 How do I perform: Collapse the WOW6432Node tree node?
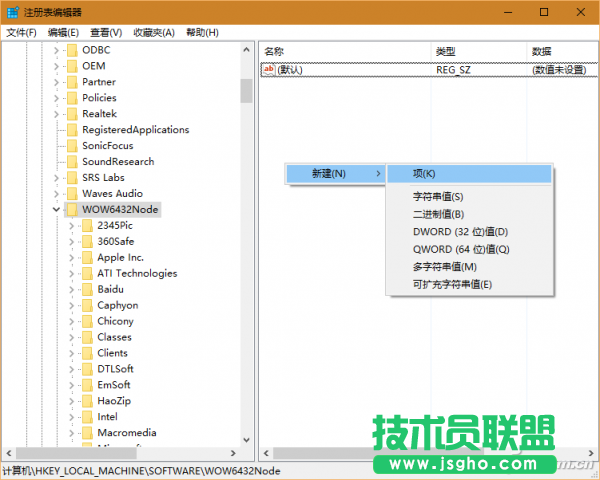click(56, 209)
